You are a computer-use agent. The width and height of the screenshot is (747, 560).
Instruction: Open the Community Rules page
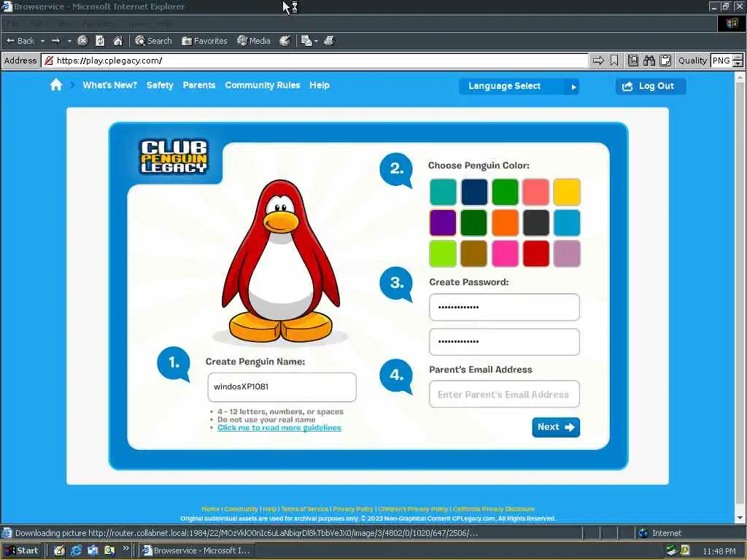pos(263,85)
